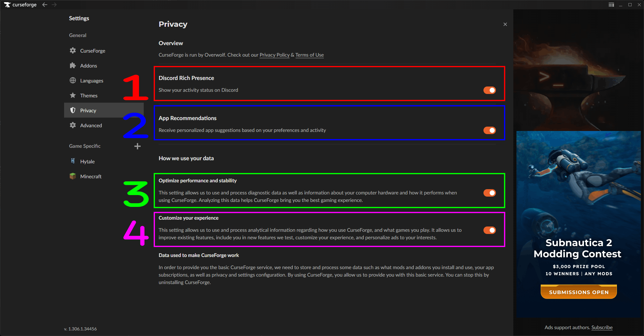
Task: Select Themes in the settings sidebar
Action: 104,95
